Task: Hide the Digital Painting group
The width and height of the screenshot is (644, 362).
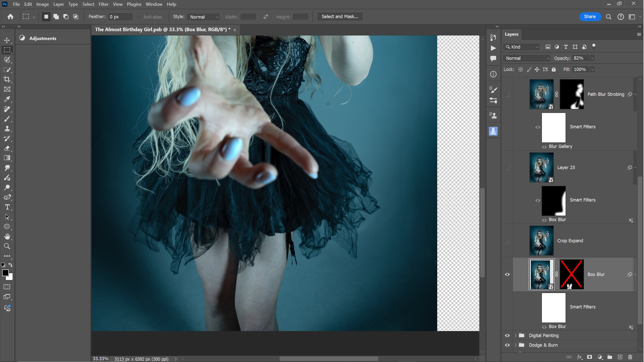Action: pyautogui.click(x=507, y=336)
